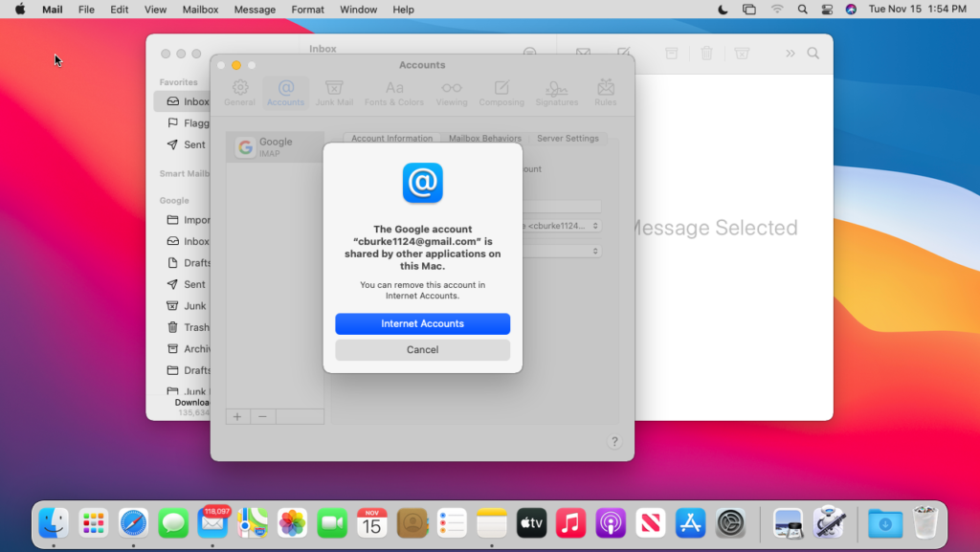Open System Preferences from the Dock

[730, 523]
